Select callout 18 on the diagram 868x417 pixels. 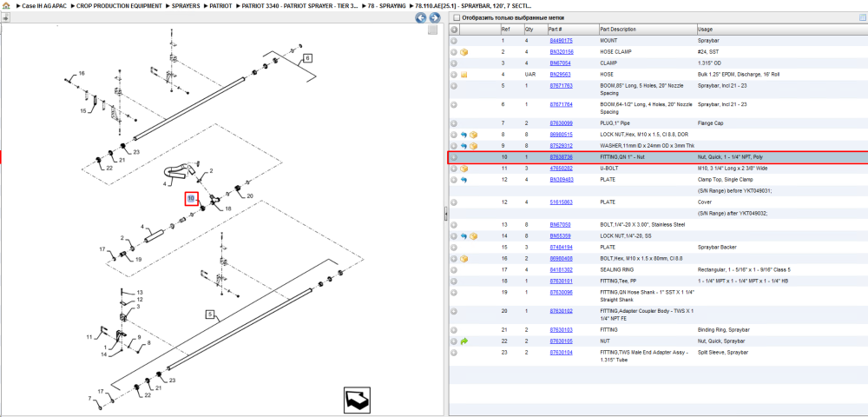[227, 208]
